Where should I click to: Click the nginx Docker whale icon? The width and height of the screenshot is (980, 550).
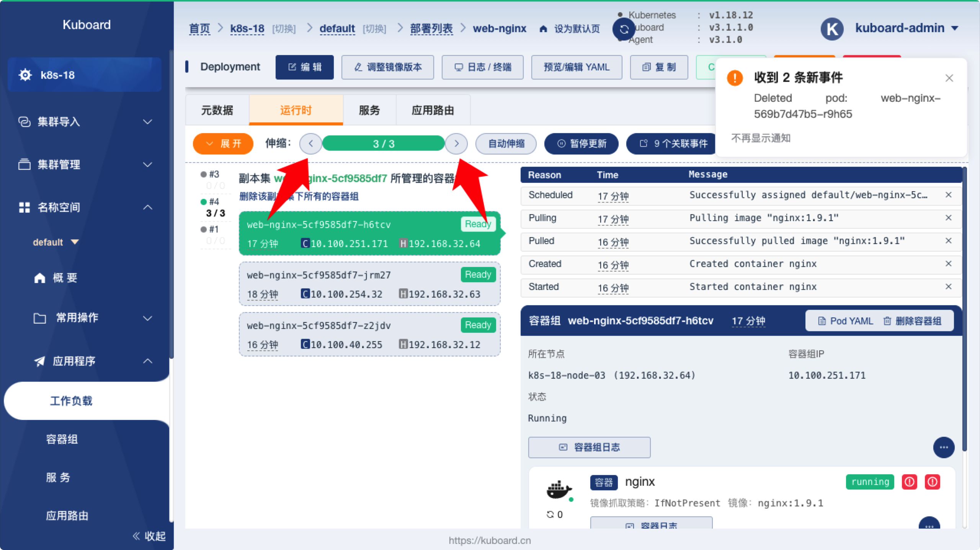click(x=559, y=490)
